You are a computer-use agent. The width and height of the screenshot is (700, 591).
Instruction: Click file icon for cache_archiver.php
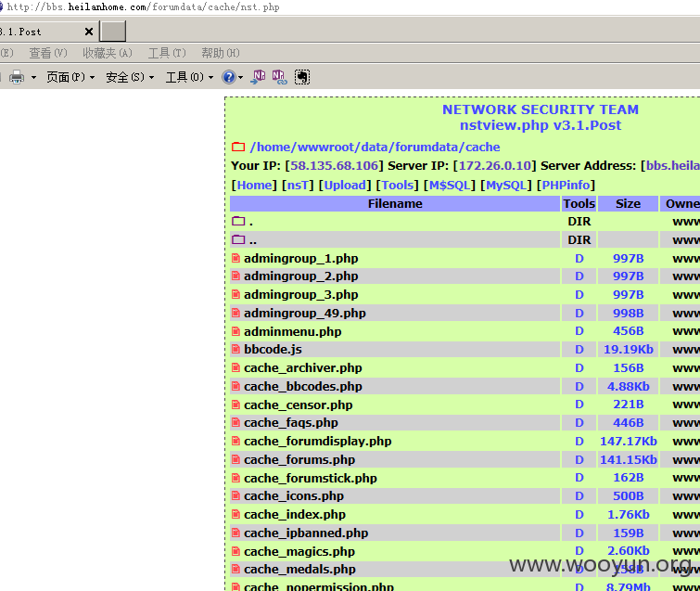point(235,367)
